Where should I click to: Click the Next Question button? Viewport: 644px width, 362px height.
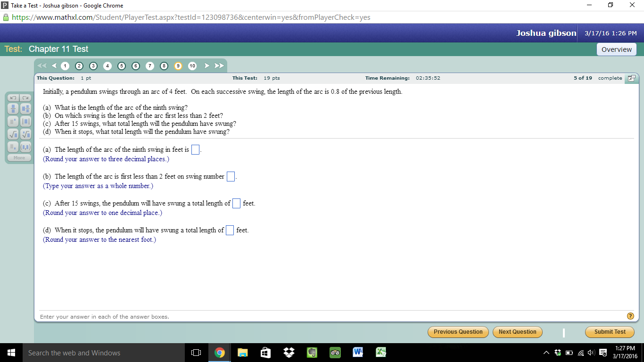pyautogui.click(x=518, y=332)
